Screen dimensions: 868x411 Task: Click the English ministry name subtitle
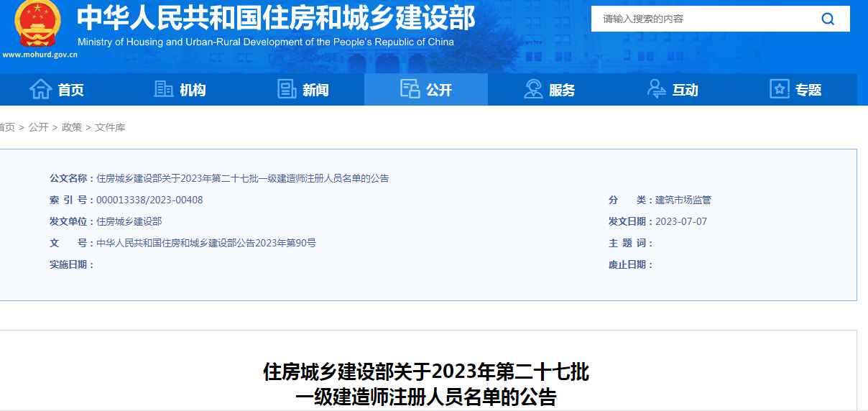pos(266,42)
